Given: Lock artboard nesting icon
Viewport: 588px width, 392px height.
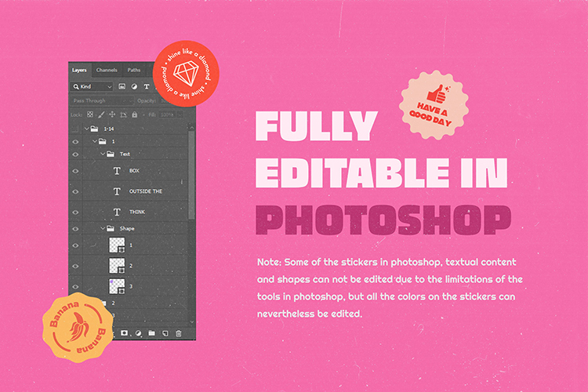Looking at the screenshot, I should tap(123, 114).
